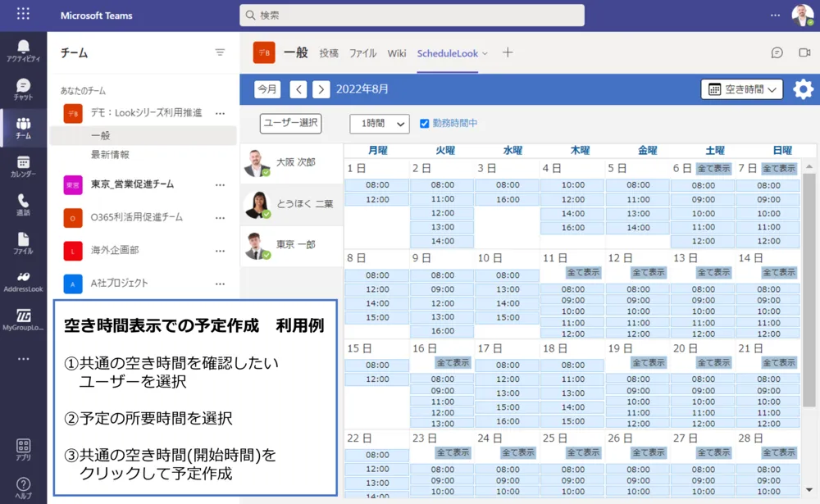Click 全て表示 on day 28

pos(779,452)
